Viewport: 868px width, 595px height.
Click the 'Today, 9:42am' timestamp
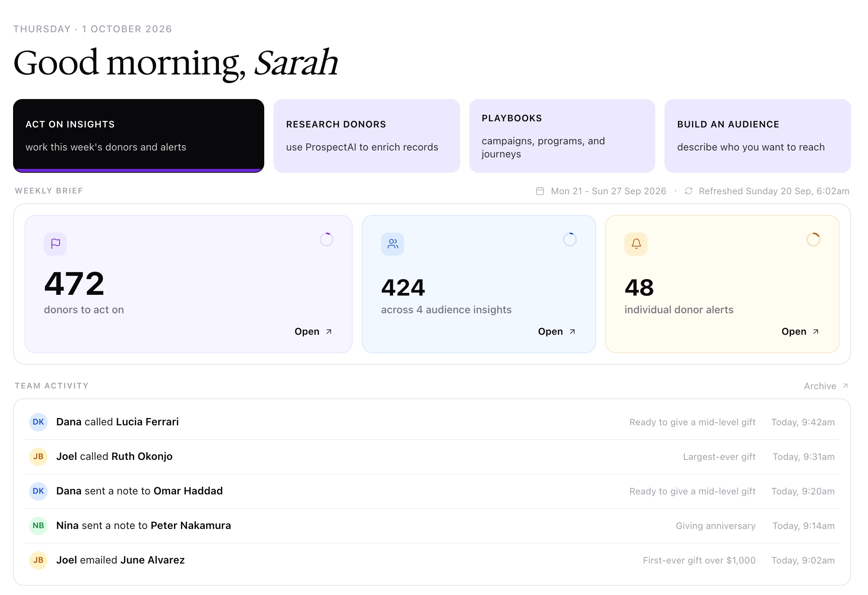[x=803, y=422]
